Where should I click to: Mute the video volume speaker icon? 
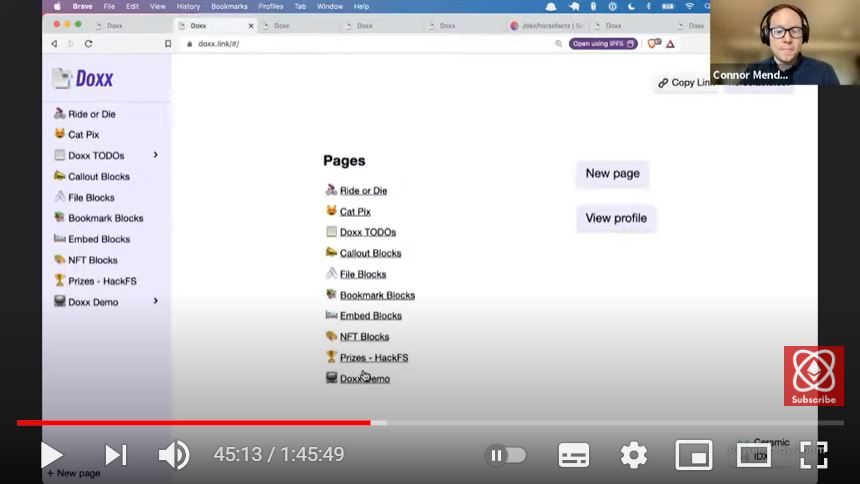click(174, 455)
